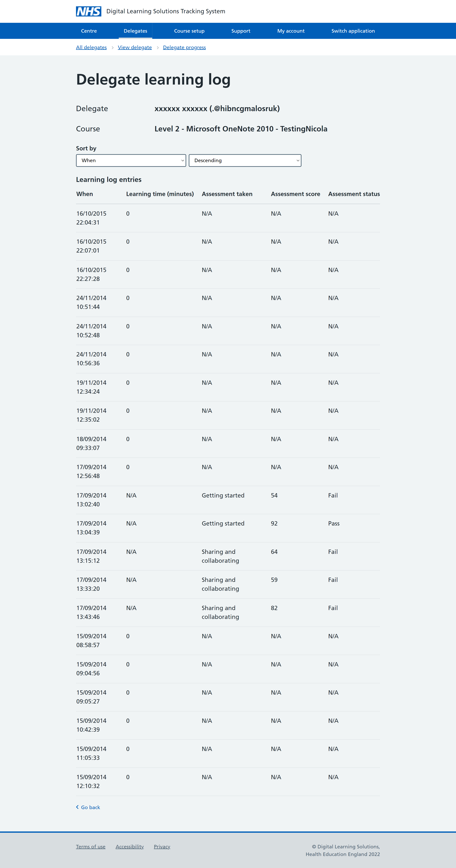Click Switch application in the navigation bar
The width and height of the screenshot is (456, 868).
(x=353, y=31)
